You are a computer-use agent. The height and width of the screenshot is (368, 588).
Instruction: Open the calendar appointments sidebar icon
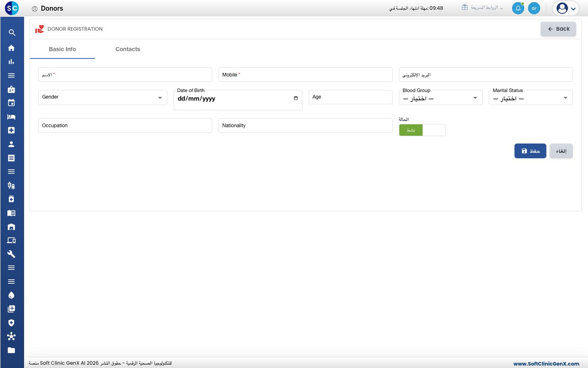point(11,103)
